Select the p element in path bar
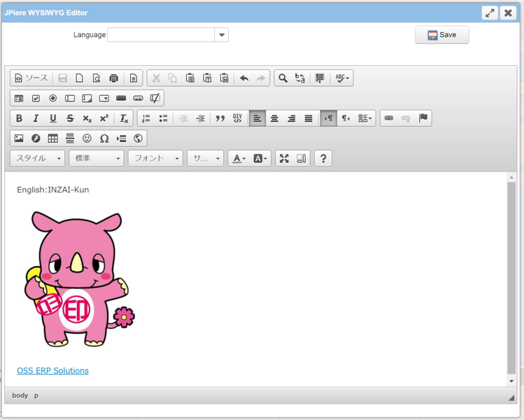Viewport: 524px width, 420px height. click(x=36, y=395)
